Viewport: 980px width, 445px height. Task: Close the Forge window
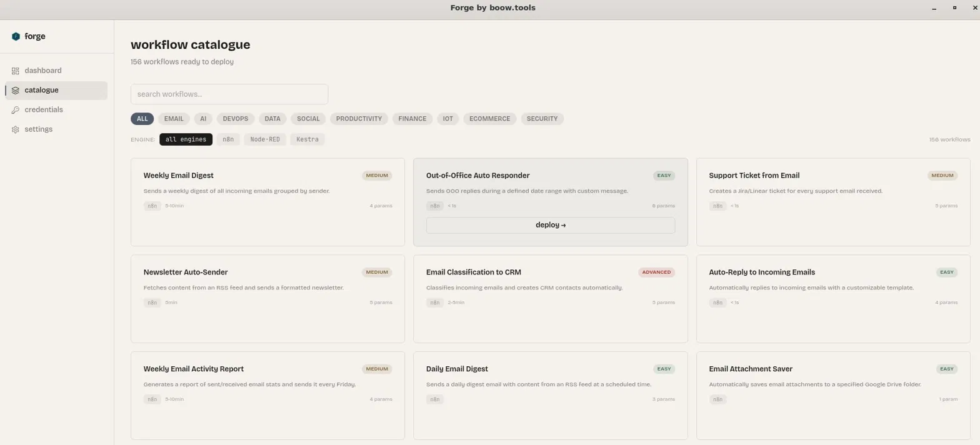coord(974,8)
